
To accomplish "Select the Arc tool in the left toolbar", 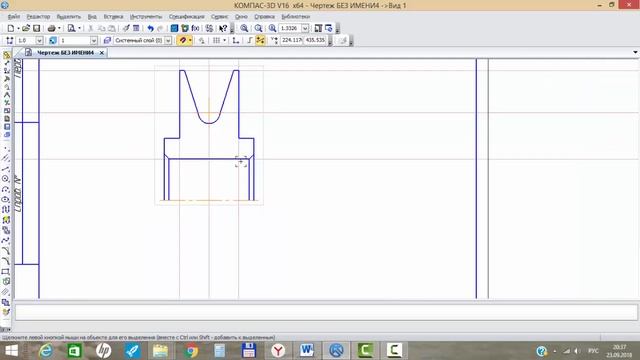I will click(5, 189).
